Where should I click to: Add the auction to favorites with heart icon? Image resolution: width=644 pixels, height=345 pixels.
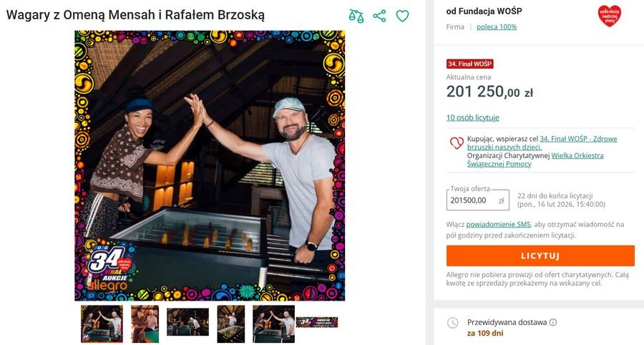click(x=403, y=16)
